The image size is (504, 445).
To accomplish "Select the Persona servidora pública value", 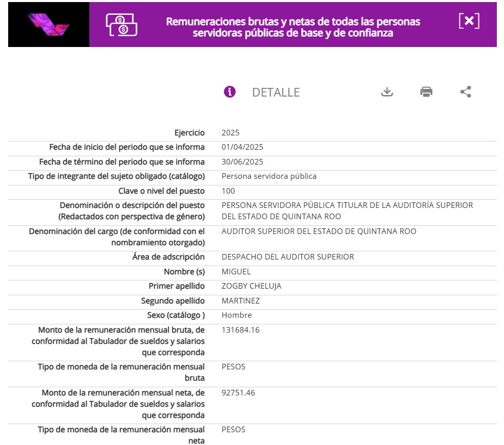I will click(x=269, y=176).
